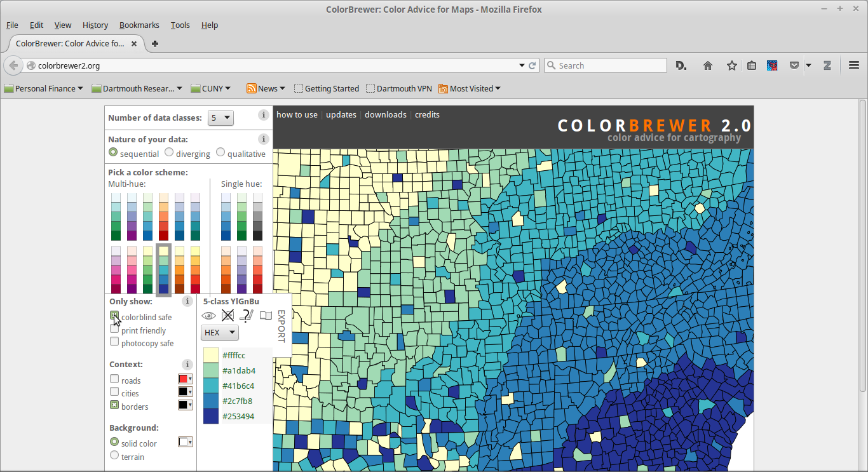Show roads on the map
The image size is (868, 472).
(x=114, y=379)
